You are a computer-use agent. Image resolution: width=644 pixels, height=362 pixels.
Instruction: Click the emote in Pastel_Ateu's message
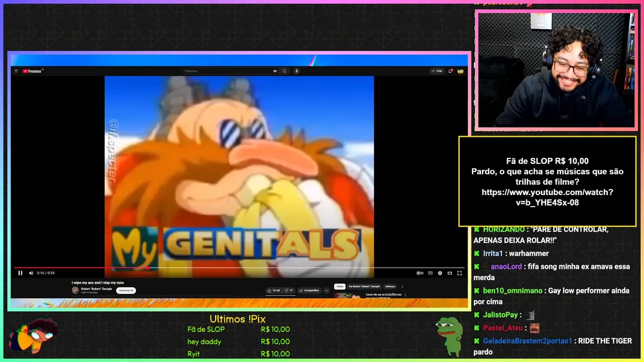534,328
